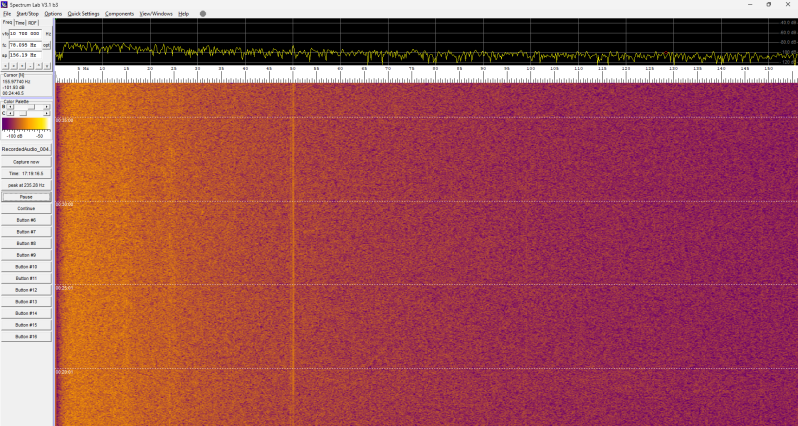This screenshot has height=426, width=798.
Task: Click Button #8
Action: coord(26,243)
